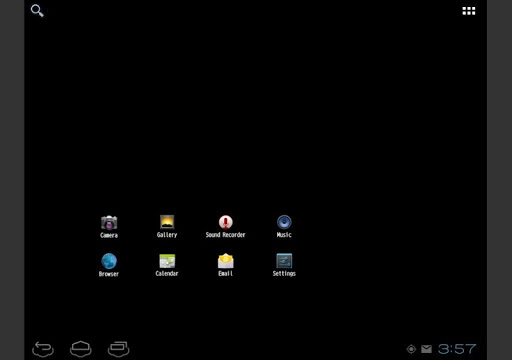
Task: Start the Music app
Action: point(284,222)
